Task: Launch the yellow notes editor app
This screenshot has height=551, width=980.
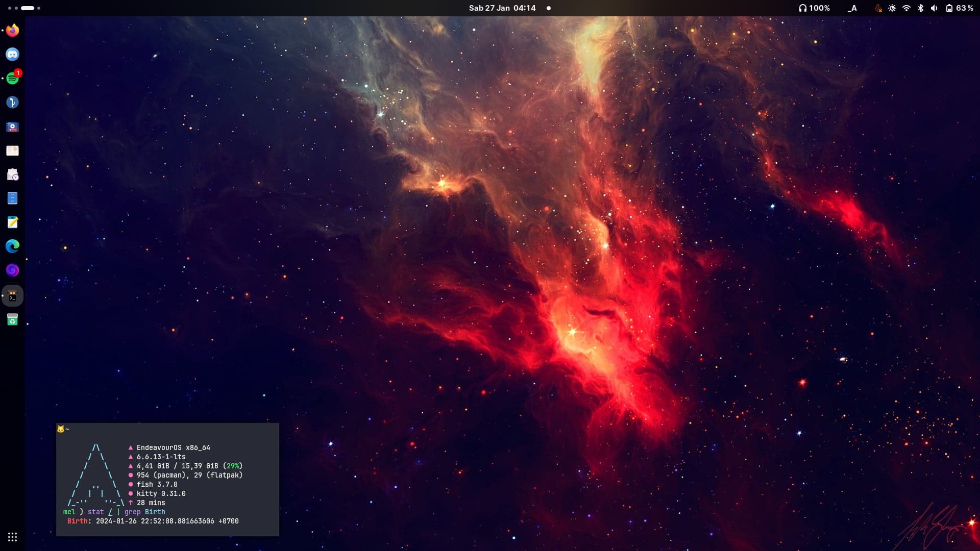Action: point(12,222)
